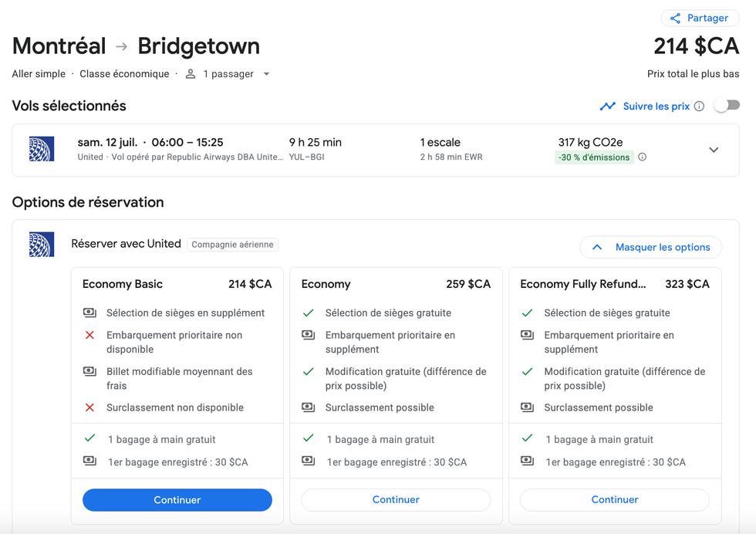
Task: Select the Economy Basic fare card title
Action: click(123, 284)
